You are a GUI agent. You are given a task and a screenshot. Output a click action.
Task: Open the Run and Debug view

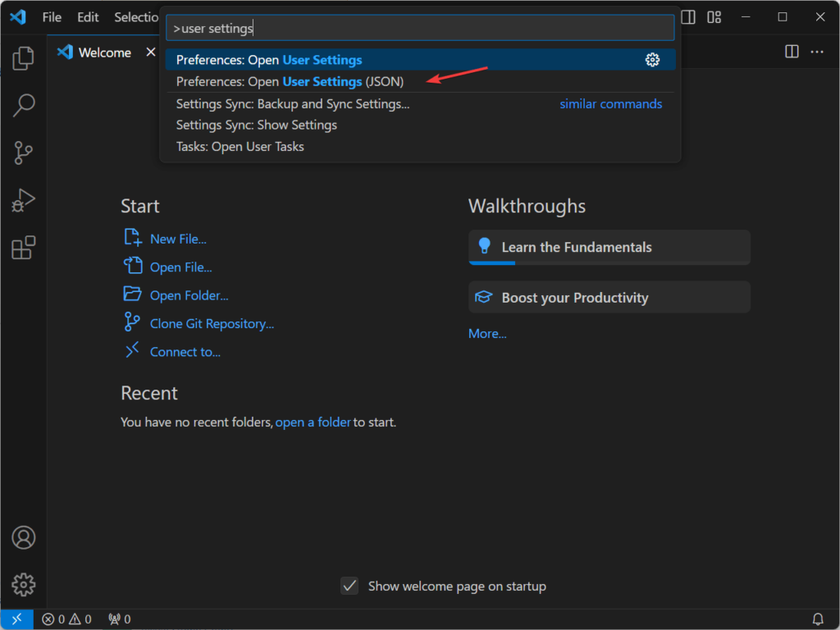(23, 199)
